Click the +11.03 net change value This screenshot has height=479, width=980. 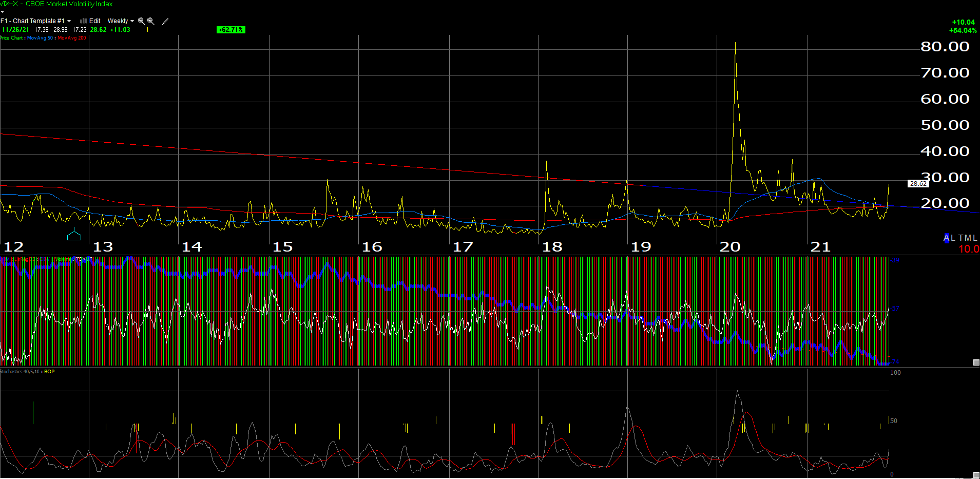[121, 30]
